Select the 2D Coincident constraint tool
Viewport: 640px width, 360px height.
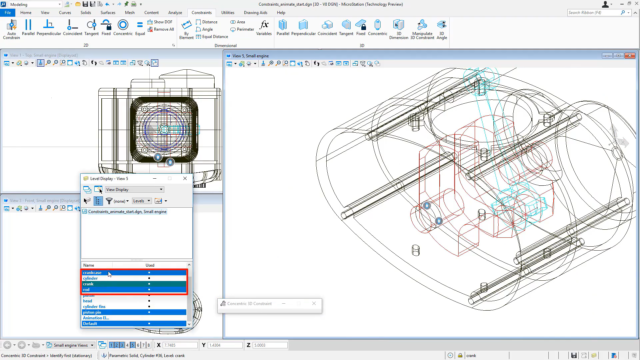click(x=72, y=28)
